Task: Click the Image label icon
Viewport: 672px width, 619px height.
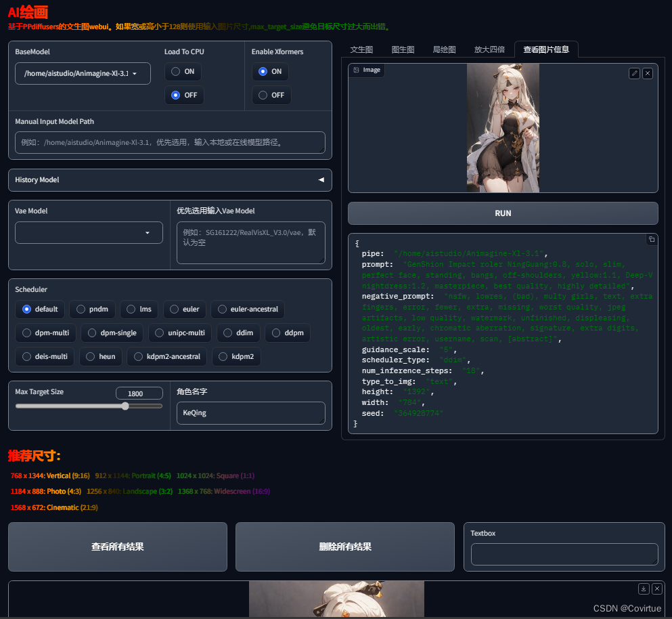Action: (356, 70)
